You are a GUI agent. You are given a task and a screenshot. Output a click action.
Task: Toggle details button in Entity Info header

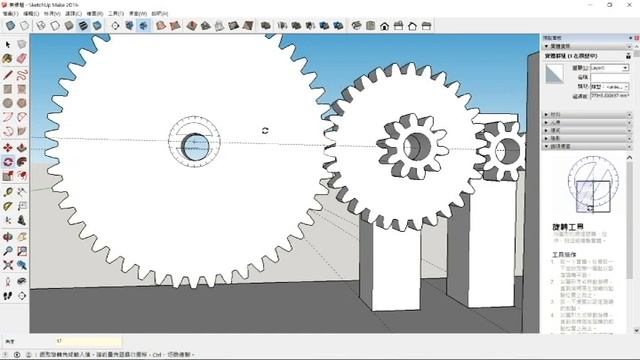(628, 56)
